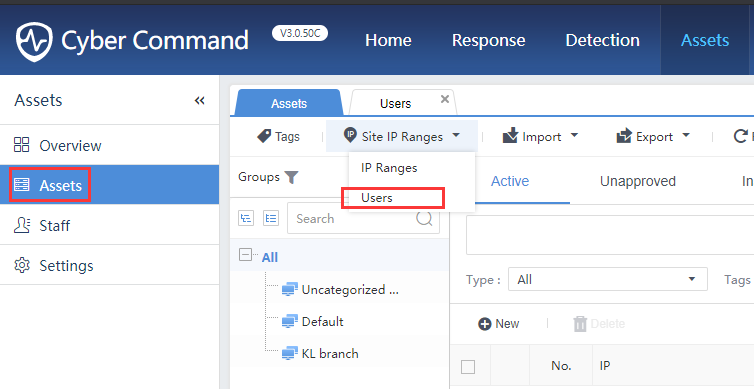Viewport: 754px width, 389px height.
Task: Click the IP column header
Action: (x=605, y=366)
